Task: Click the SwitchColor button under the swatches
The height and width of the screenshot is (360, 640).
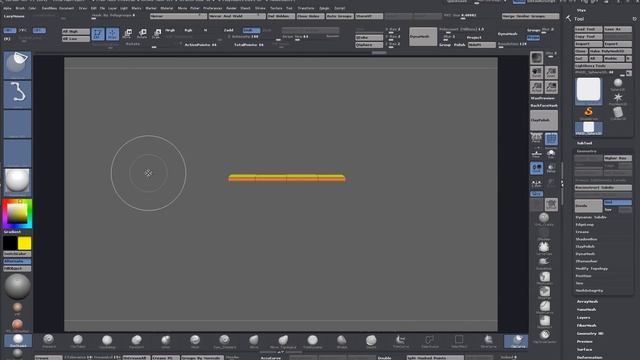Action: click(17, 254)
